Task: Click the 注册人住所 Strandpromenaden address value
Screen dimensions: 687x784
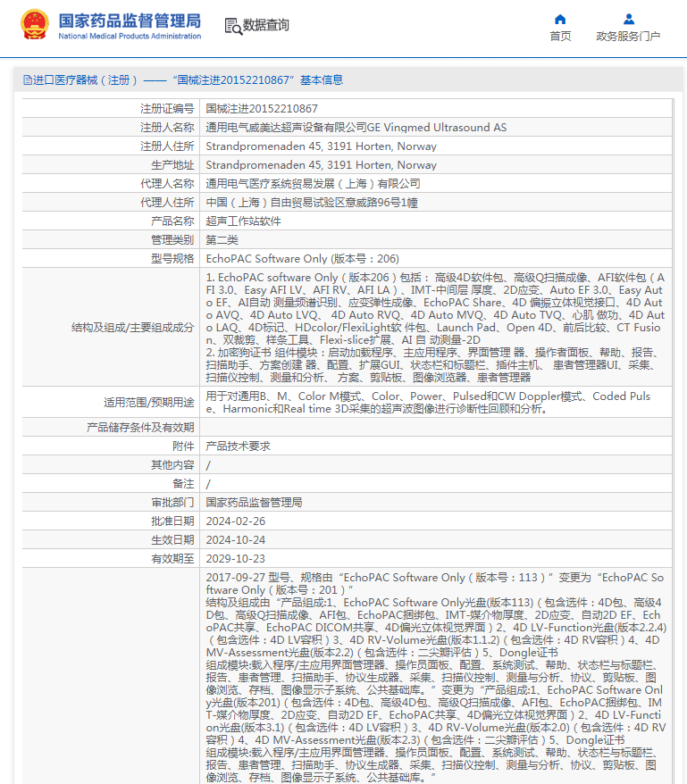Action: coord(322,146)
